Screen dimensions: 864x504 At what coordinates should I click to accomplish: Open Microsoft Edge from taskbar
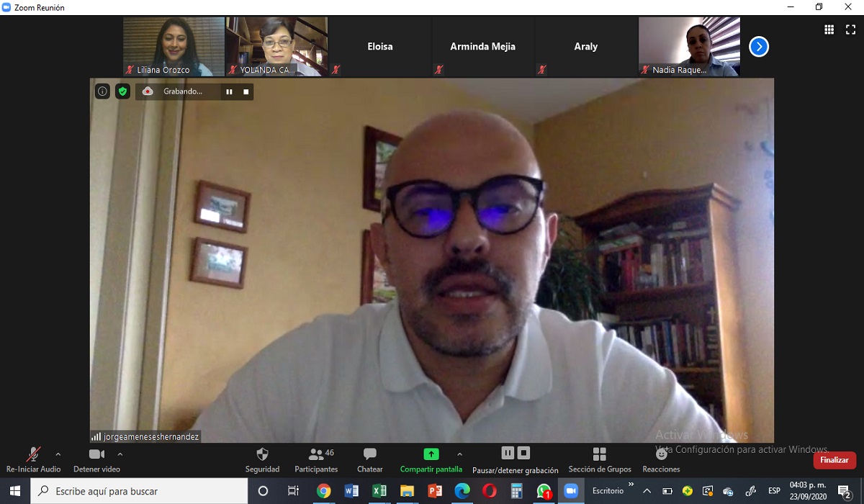[462, 491]
